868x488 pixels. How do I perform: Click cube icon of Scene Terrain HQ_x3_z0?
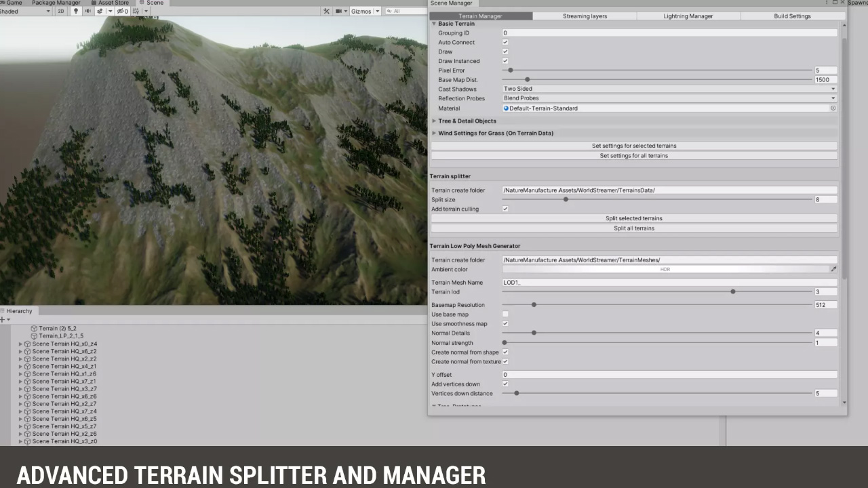pos(28,441)
